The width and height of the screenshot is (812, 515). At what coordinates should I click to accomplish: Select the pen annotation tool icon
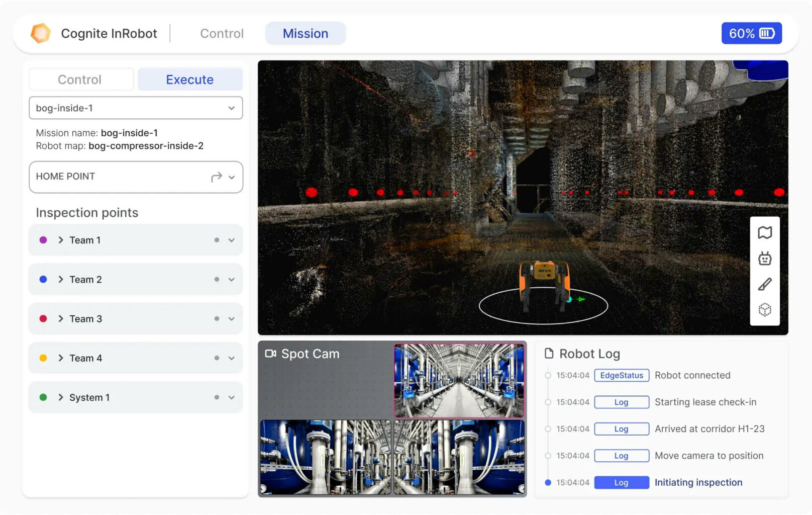(x=764, y=283)
